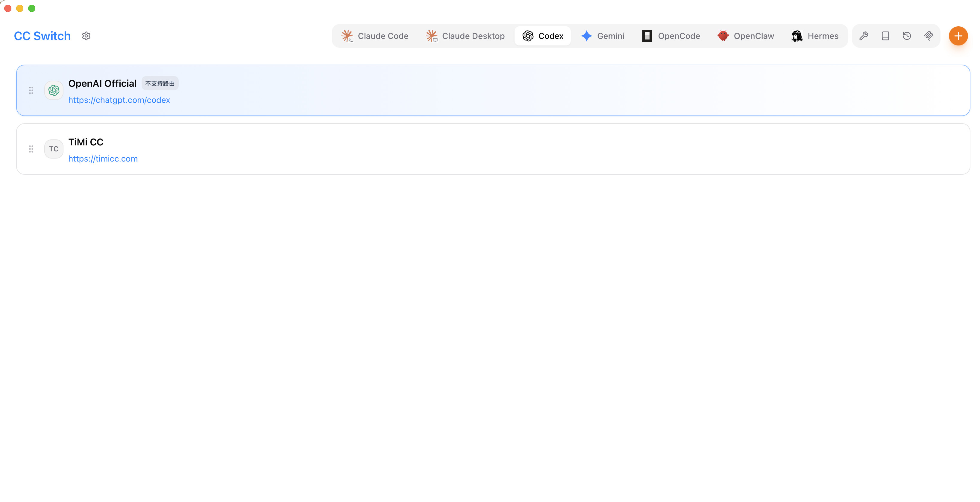Open the history clock icon
980x502 pixels.
[x=907, y=36]
